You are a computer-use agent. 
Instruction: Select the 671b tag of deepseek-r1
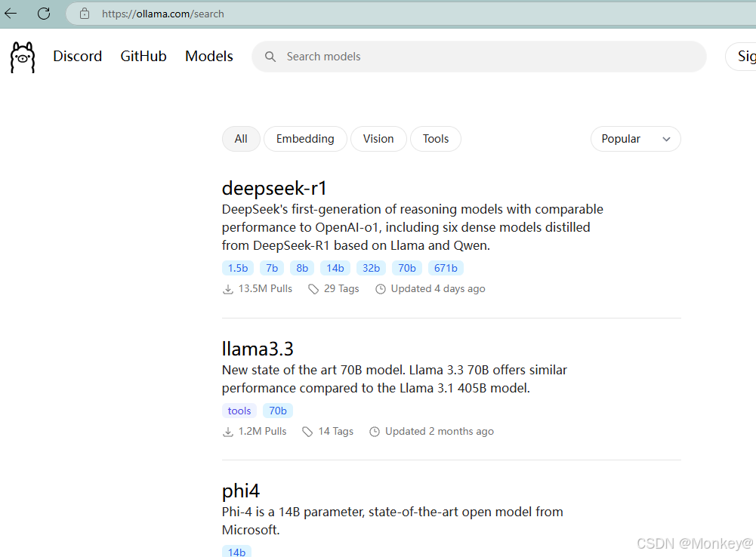pyautogui.click(x=446, y=268)
